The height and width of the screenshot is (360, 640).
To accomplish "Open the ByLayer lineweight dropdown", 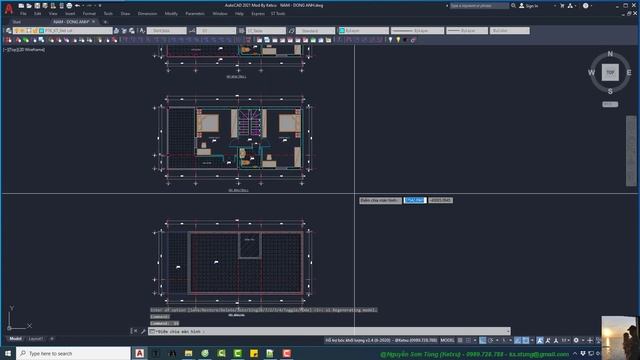I will [x=467, y=31].
